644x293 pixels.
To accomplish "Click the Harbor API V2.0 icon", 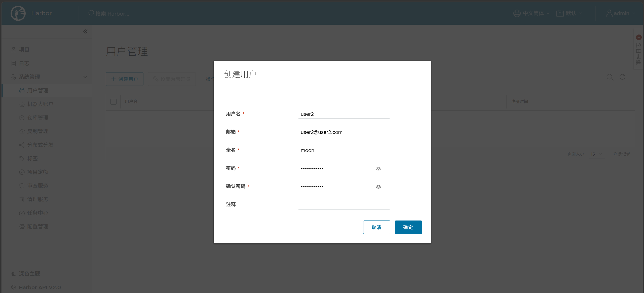I will pos(14,287).
